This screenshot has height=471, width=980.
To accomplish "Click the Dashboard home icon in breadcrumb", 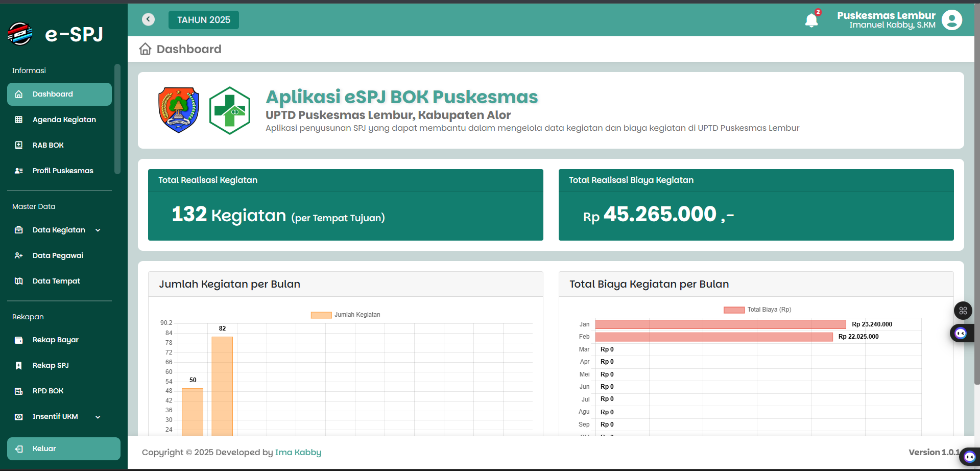I will [146, 49].
